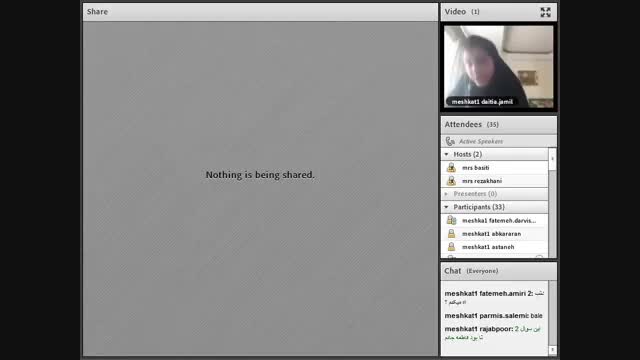Click the webcam video of meshkat1 user
The height and width of the screenshot is (360, 640).
tap(498, 67)
